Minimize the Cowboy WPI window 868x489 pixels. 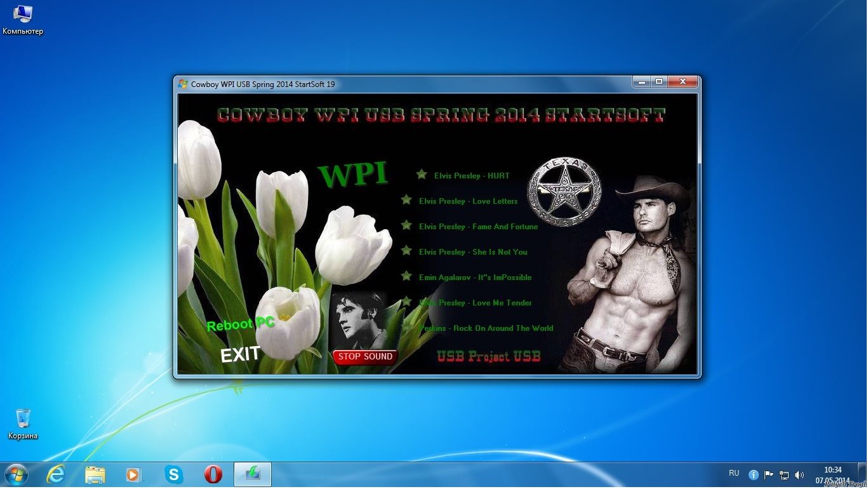pyautogui.click(x=641, y=82)
